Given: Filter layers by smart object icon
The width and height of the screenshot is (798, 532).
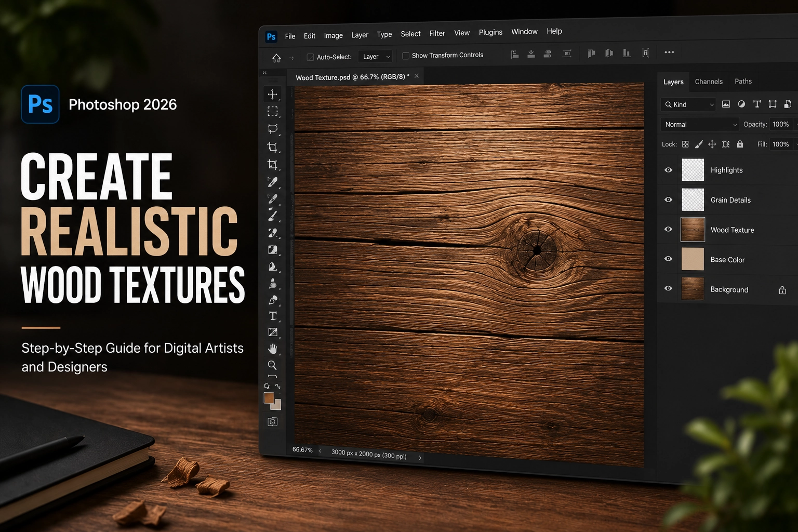Looking at the screenshot, I should coord(788,104).
